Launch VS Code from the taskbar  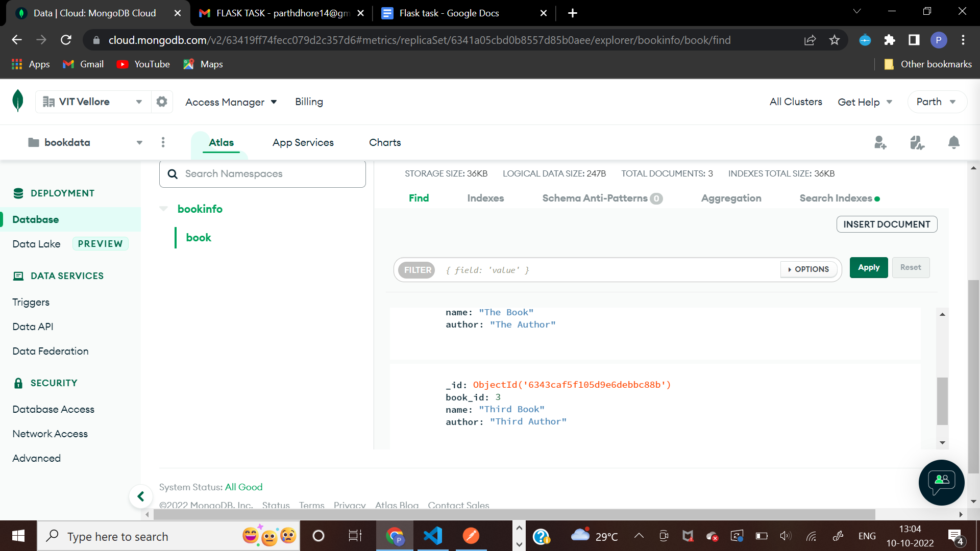tap(433, 536)
